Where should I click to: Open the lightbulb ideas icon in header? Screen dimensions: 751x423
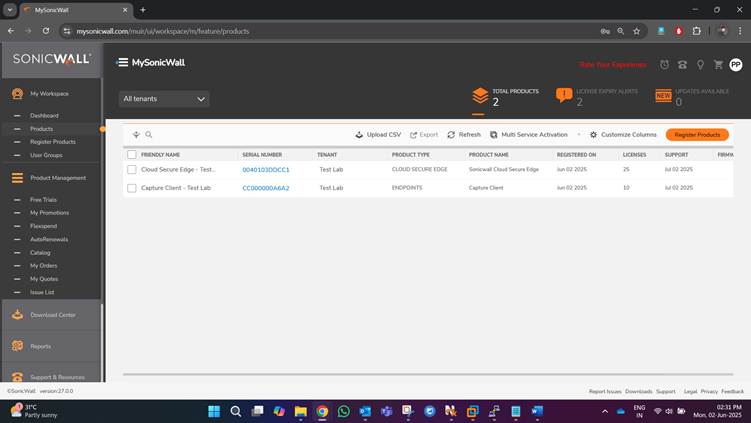point(700,65)
